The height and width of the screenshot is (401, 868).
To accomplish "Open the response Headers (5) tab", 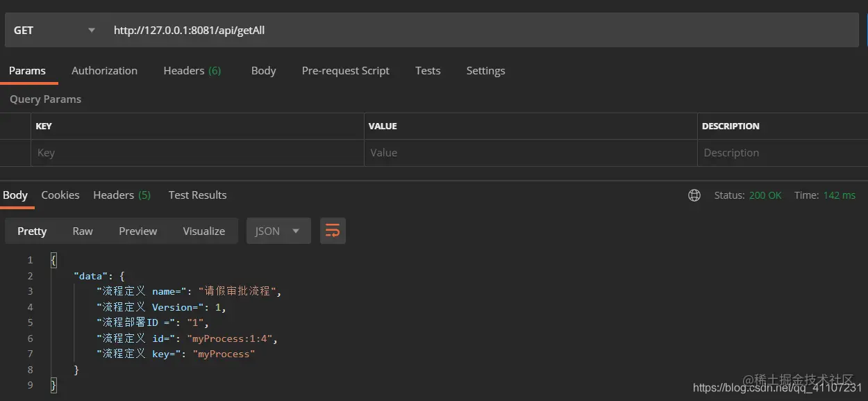I will [122, 195].
